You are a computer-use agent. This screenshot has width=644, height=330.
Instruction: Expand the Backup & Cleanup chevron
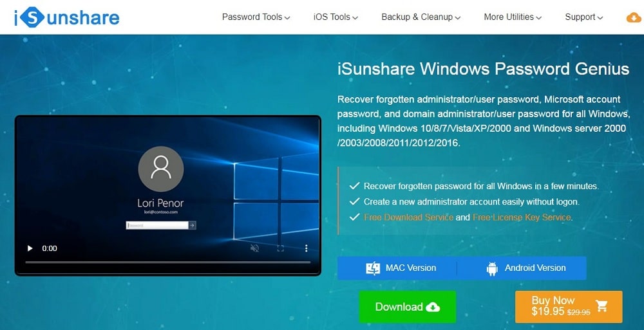457,18
